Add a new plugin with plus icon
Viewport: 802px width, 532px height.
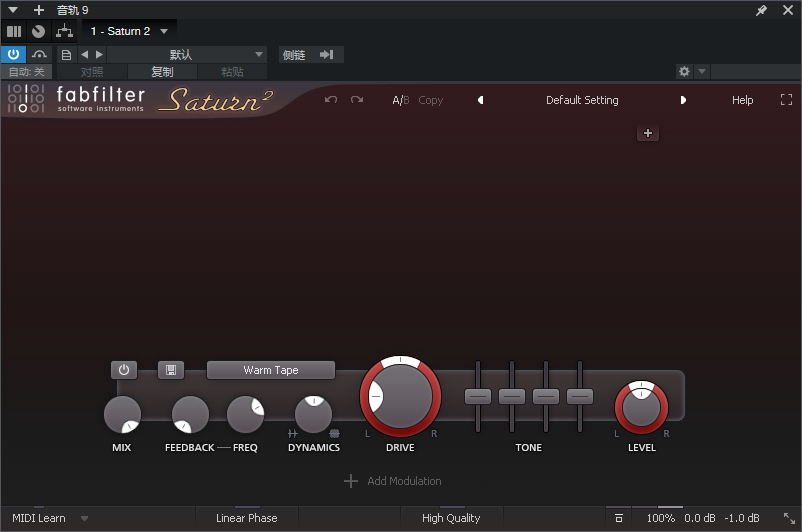pyautogui.click(x=39, y=10)
